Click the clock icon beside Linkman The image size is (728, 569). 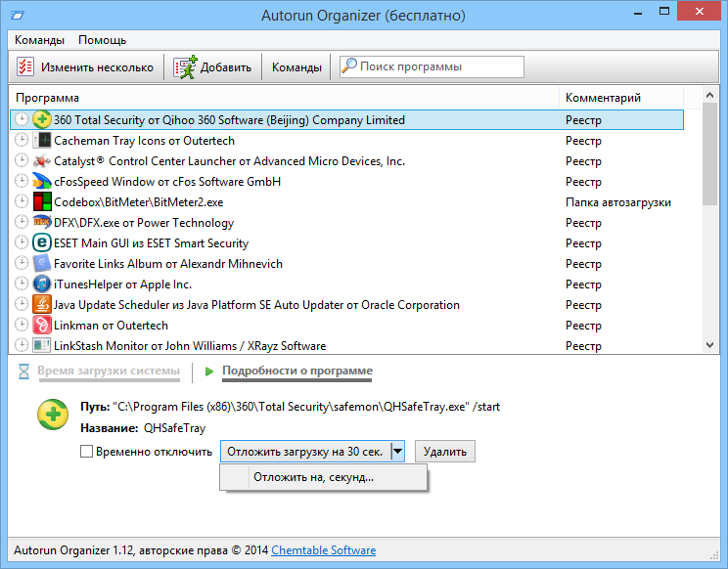(22, 325)
